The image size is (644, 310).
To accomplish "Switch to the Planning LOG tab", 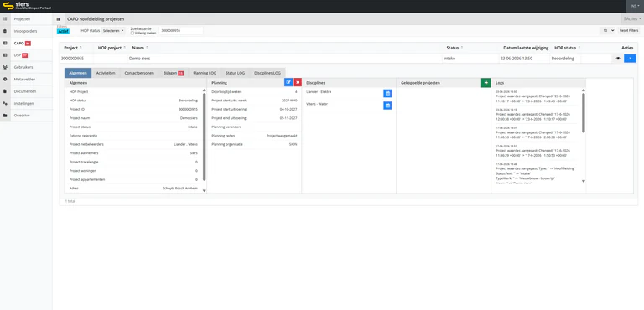I will tap(205, 73).
